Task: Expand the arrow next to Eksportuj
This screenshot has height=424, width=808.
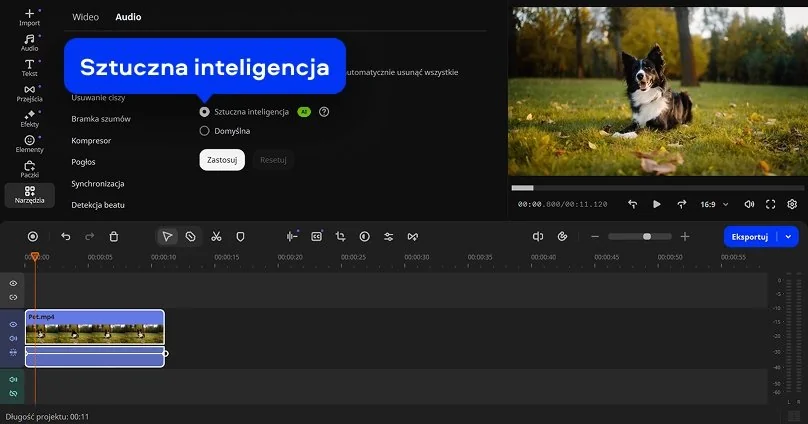Action: (789, 236)
